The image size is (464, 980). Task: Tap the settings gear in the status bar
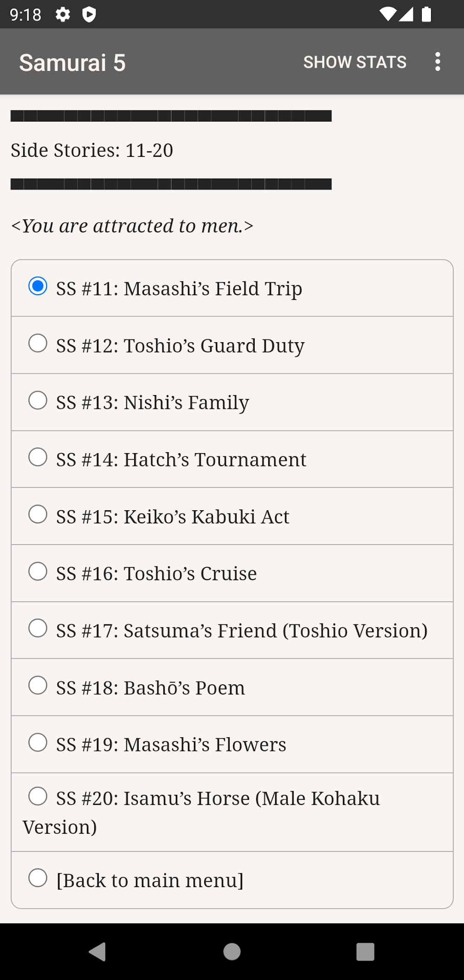click(63, 15)
